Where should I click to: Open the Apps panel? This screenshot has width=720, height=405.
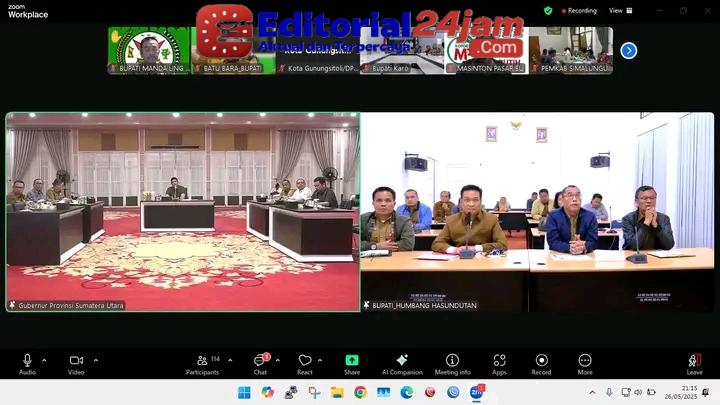(499, 361)
